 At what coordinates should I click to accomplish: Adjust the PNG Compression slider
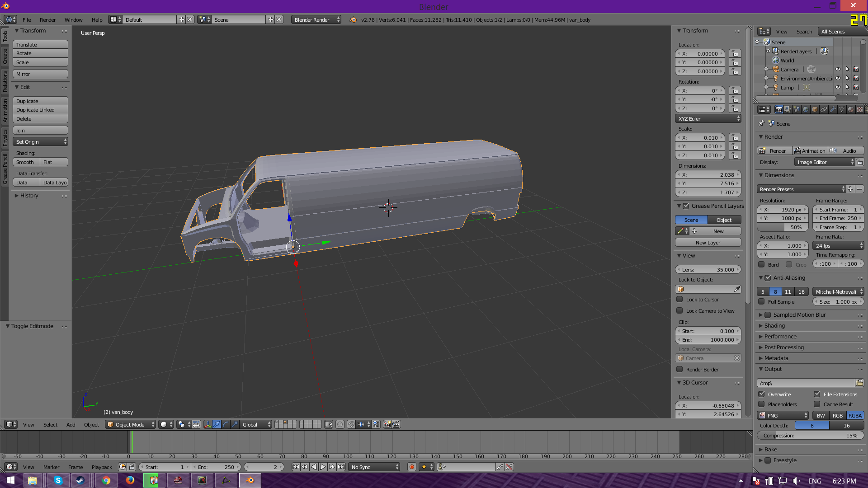810,436
